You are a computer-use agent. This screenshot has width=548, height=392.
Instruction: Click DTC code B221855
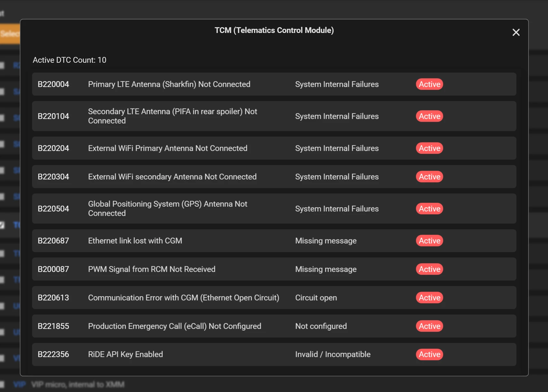(x=53, y=326)
